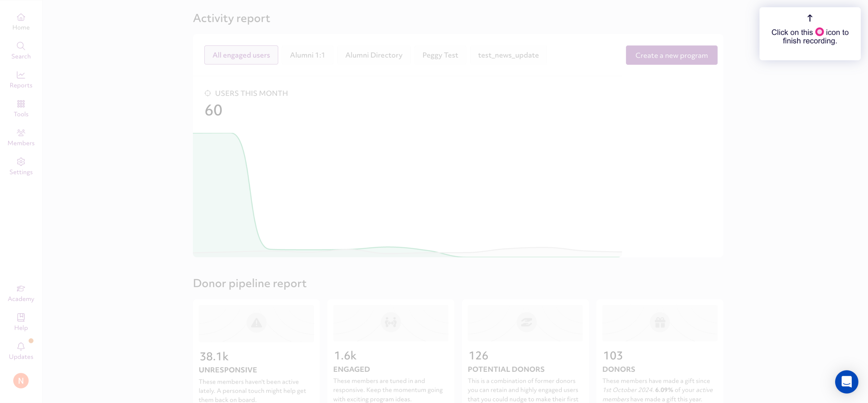Open the Academy graduation cap icon
The height and width of the screenshot is (403, 868).
pos(21,289)
